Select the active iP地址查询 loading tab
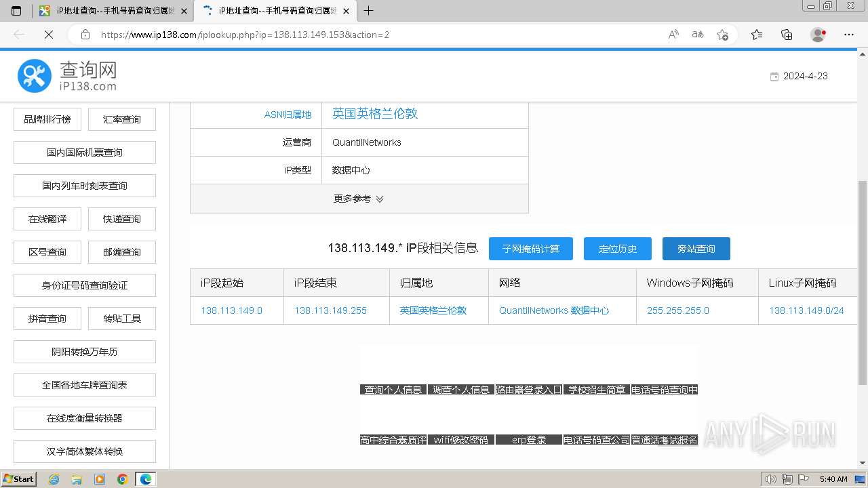This screenshot has width=868, height=488. pyautogui.click(x=275, y=11)
